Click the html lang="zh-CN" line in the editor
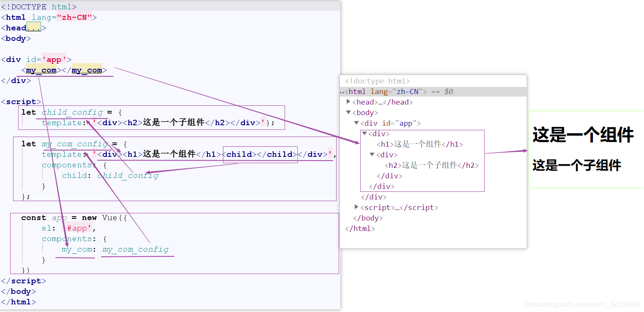 pyautogui.click(x=49, y=17)
